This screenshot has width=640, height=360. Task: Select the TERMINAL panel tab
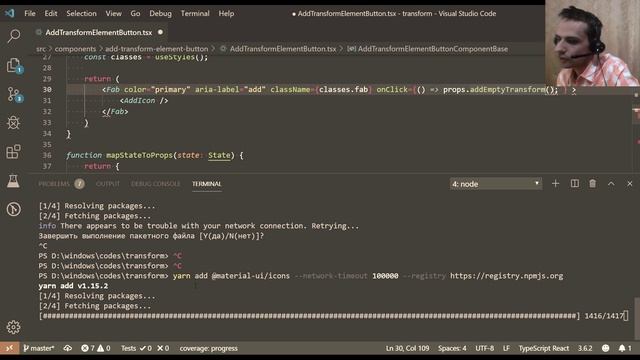(x=207, y=184)
